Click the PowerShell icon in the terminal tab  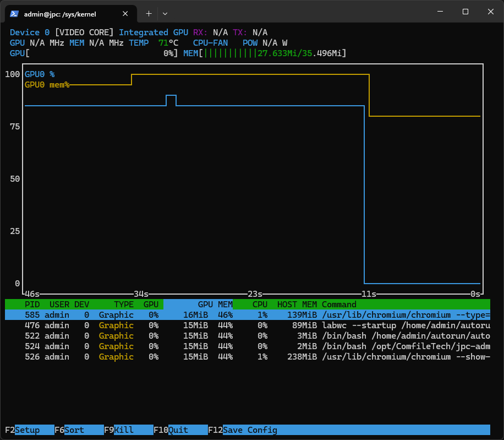[x=14, y=14]
